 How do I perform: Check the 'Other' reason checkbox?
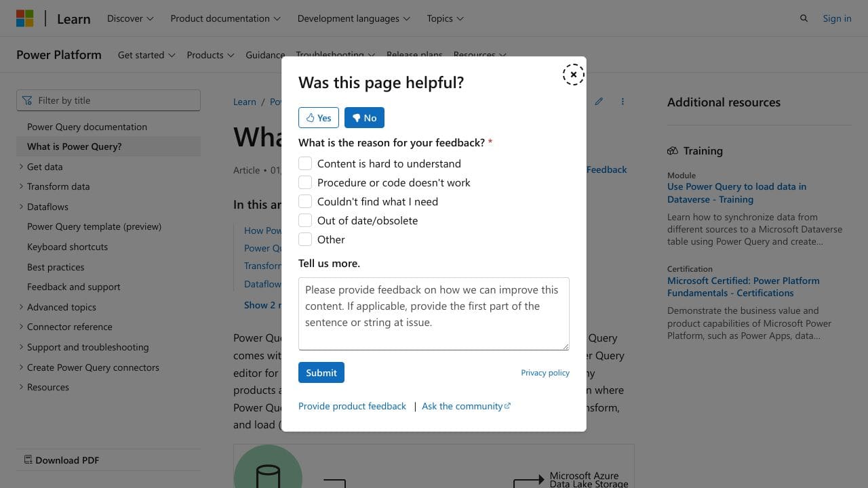tap(305, 239)
